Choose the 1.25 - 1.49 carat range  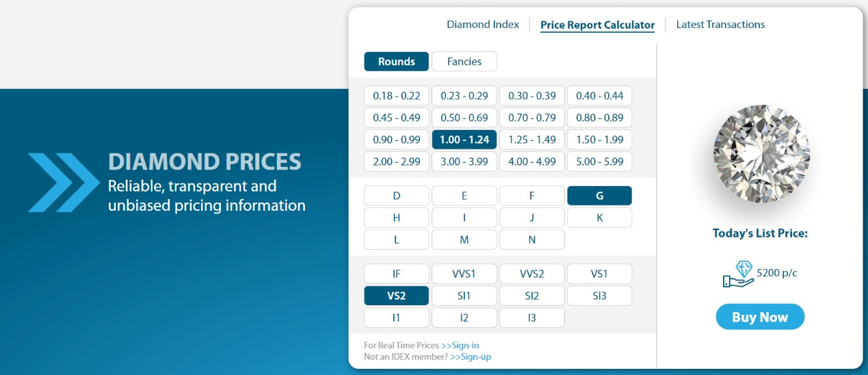pos(531,140)
